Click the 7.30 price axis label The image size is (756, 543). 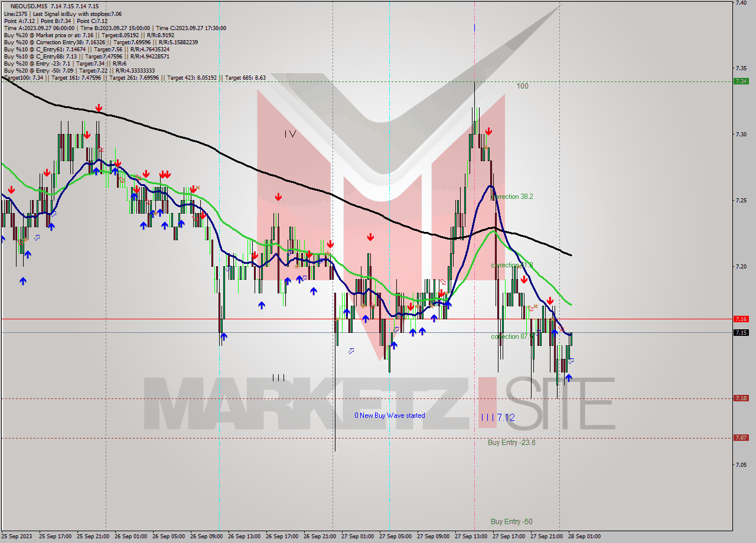coord(741,135)
